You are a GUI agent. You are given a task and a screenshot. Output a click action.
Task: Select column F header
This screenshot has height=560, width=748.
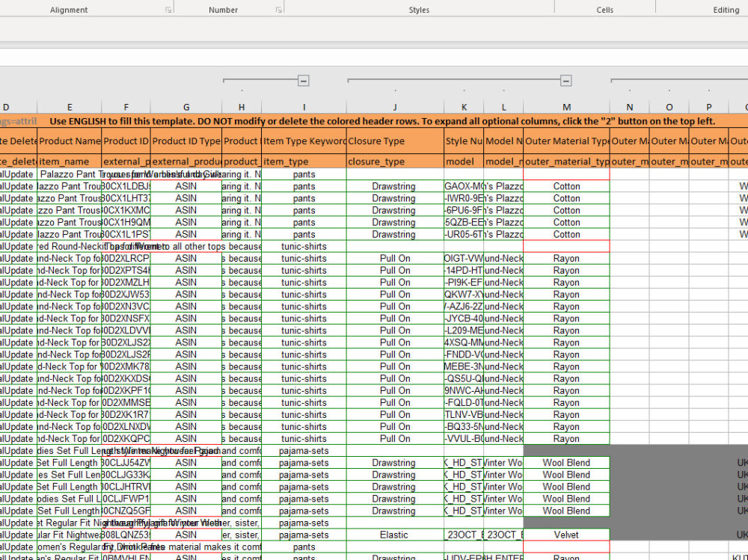click(x=126, y=108)
